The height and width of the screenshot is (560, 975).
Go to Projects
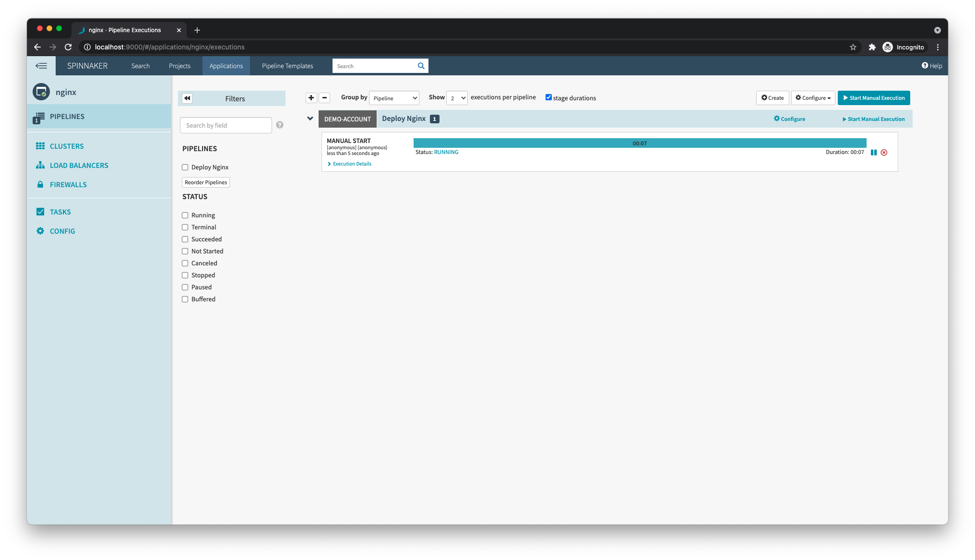pyautogui.click(x=179, y=66)
